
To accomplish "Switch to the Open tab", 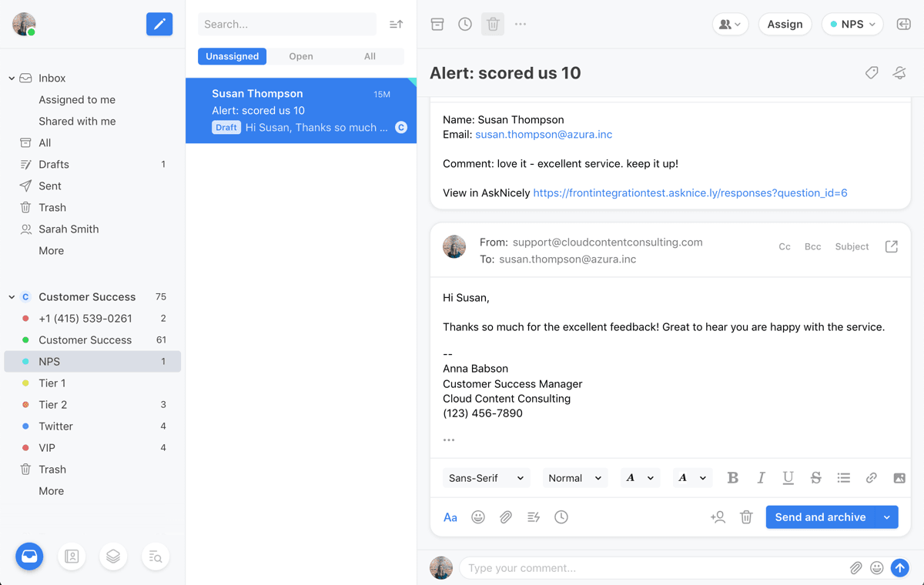I will 300,56.
